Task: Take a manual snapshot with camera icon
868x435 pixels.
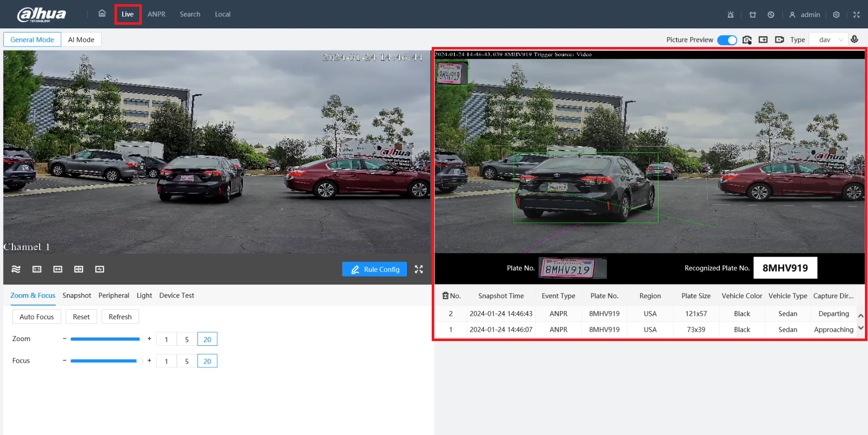Action: coord(747,40)
